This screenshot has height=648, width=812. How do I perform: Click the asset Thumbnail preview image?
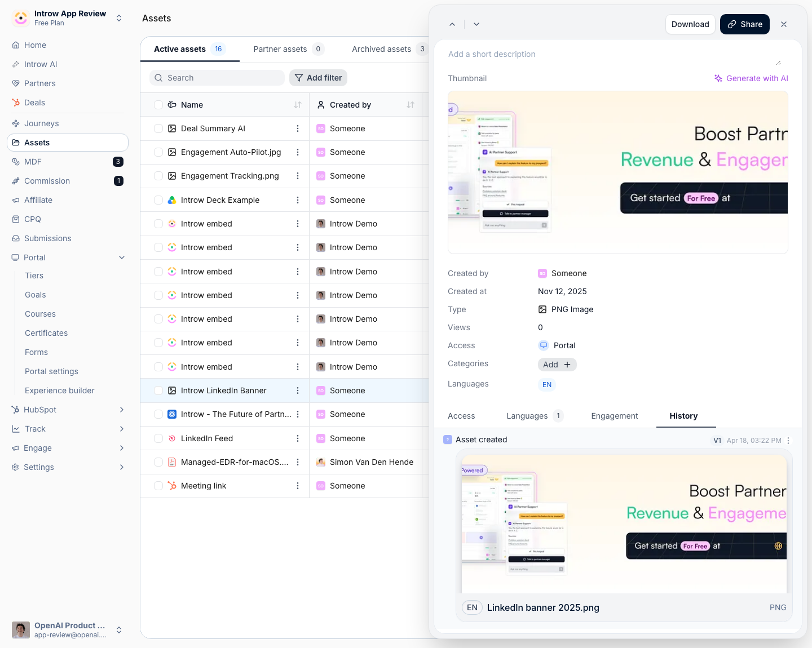618,172
